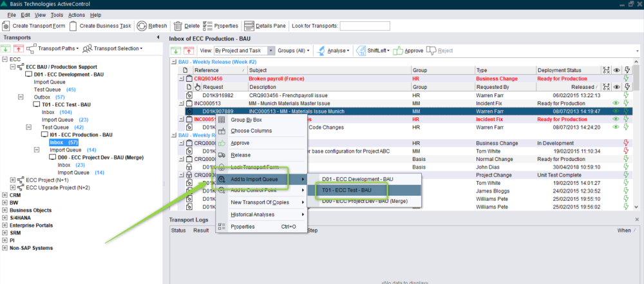
Task: Collapse BAU - Weekly Release (Week #2) group
Action: (x=174, y=62)
